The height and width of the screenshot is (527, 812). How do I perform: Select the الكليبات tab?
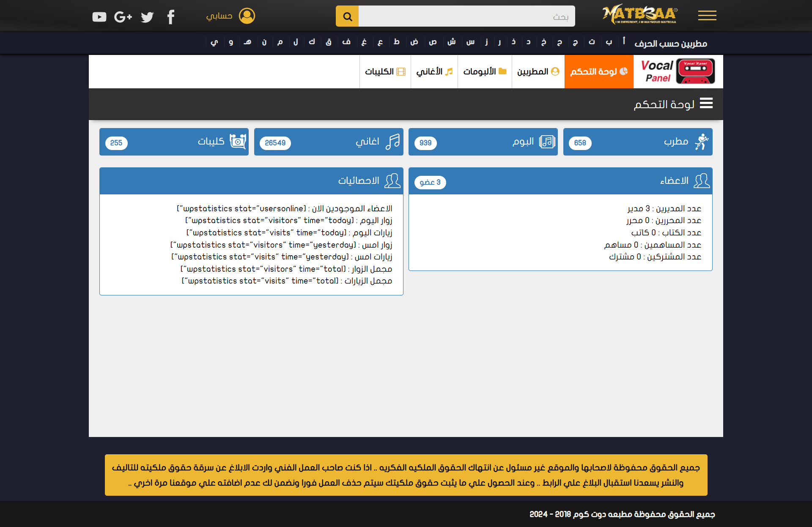(385, 71)
